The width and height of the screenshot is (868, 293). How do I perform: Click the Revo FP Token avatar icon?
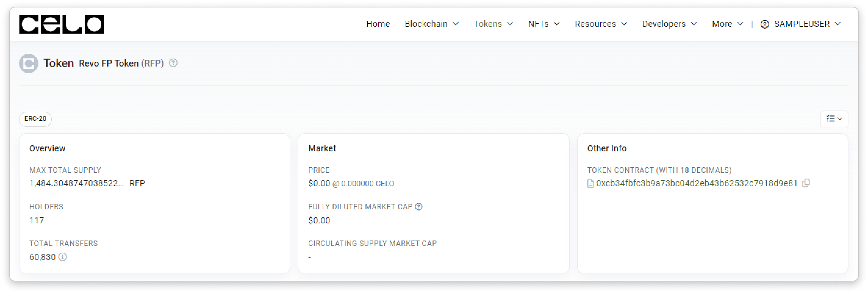(29, 63)
